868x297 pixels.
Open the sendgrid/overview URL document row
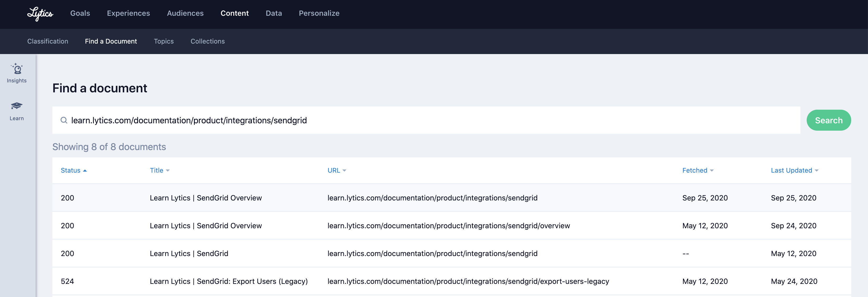pyautogui.click(x=448, y=225)
